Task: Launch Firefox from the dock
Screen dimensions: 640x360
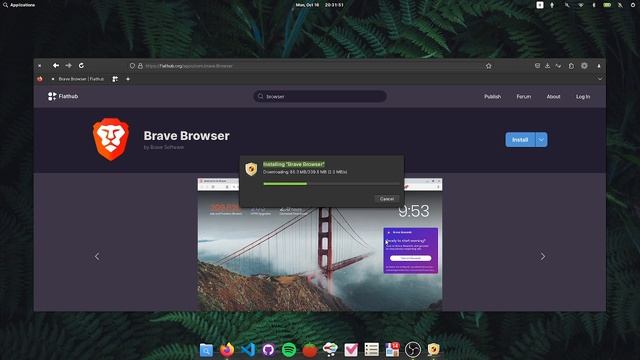Action: (227, 349)
